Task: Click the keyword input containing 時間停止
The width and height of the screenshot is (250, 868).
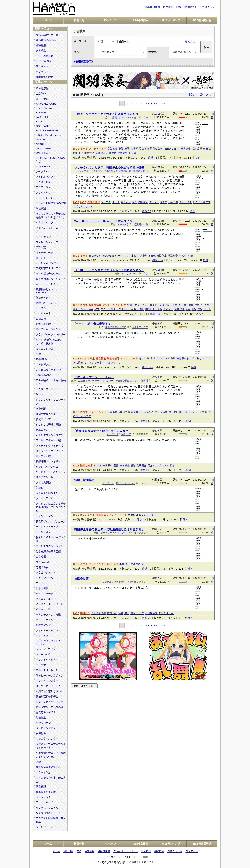Action: pyautogui.click(x=150, y=42)
